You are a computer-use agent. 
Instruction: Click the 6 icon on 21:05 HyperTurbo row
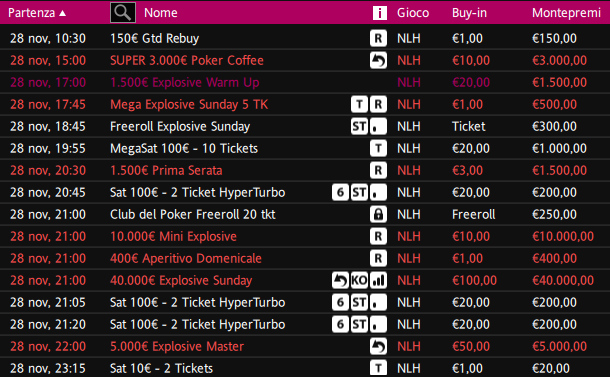(340, 302)
